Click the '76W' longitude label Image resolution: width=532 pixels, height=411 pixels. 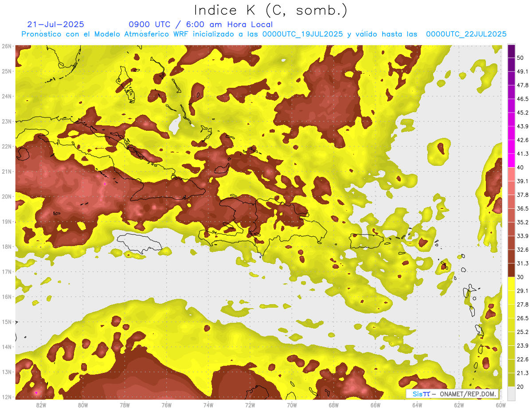167,405
